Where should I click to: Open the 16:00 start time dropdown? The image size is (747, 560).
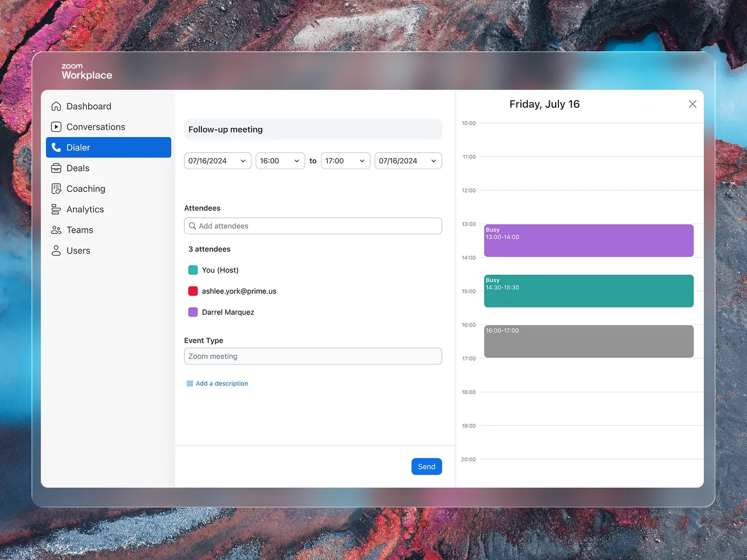pos(280,161)
